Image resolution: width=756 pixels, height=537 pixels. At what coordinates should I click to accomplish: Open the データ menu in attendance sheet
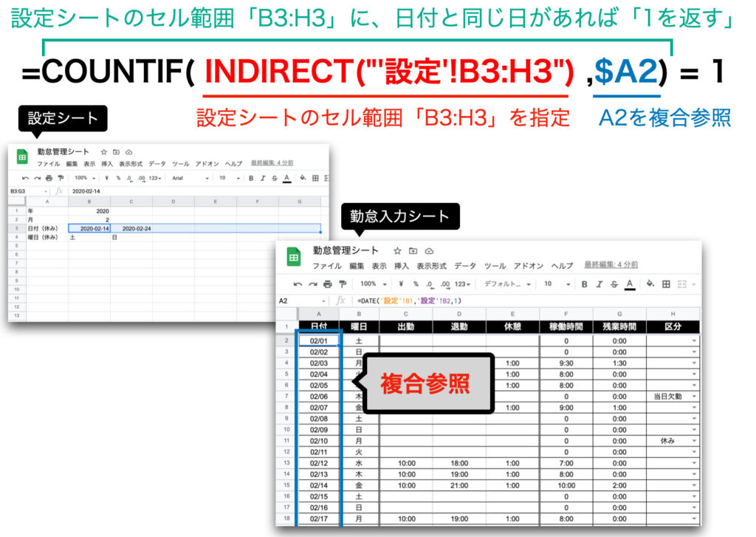[x=465, y=266]
